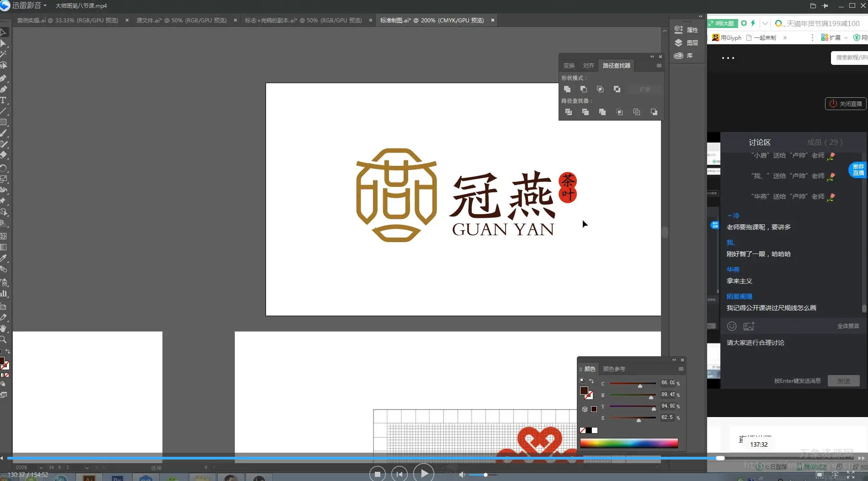Screen dimensions: 868x481
Task: Select the Eyedropper tool in the toolbar
Action: [x=3, y=258]
